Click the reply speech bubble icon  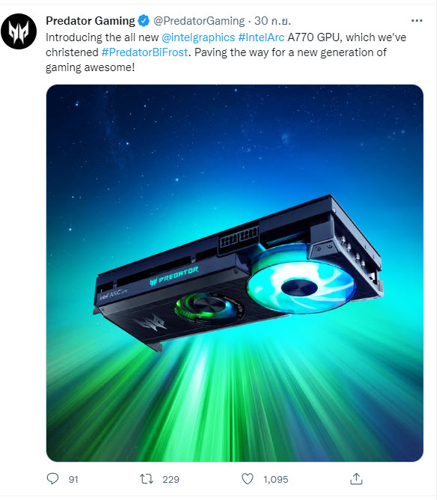click(52, 478)
